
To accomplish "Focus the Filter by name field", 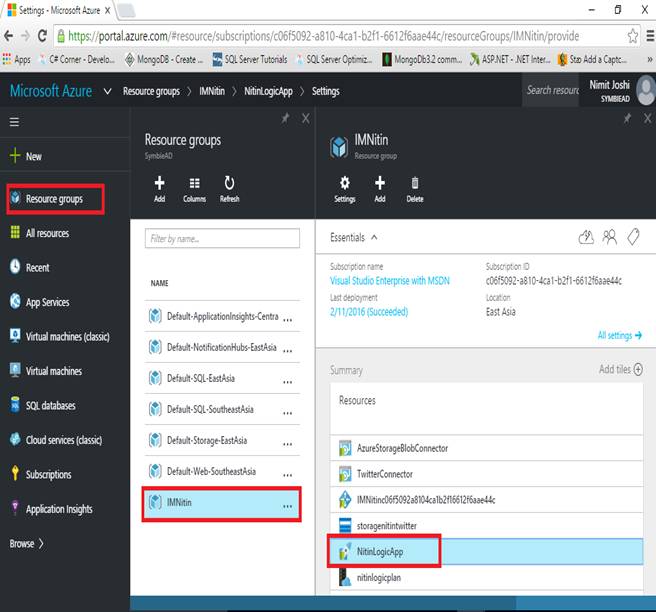I will (222, 238).
